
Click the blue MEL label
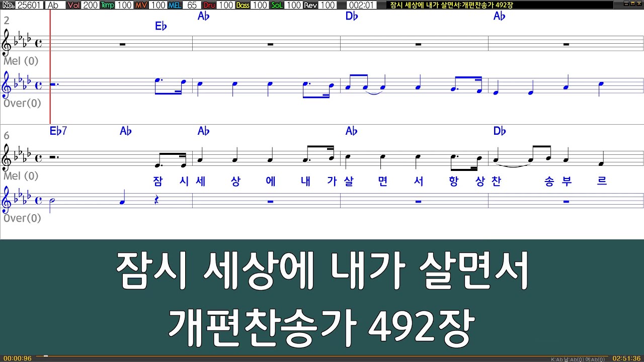176,5
